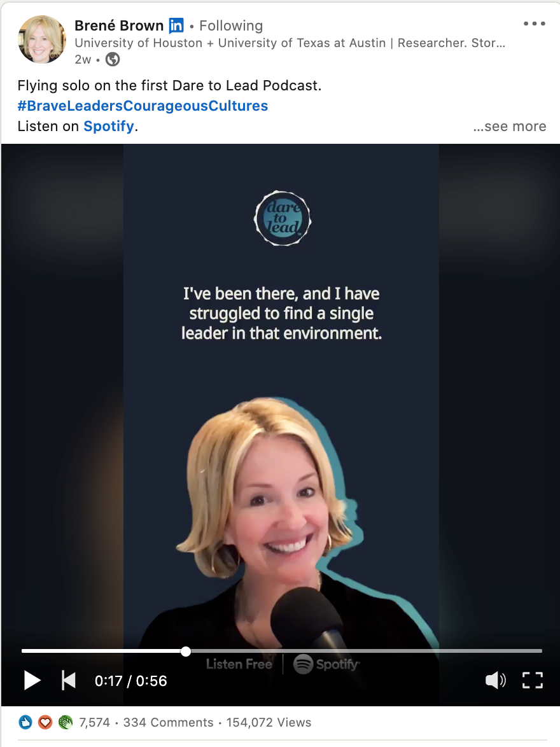Click the video progress slider handle
Screen dimensions: 560x747
[x=186, y=652]
